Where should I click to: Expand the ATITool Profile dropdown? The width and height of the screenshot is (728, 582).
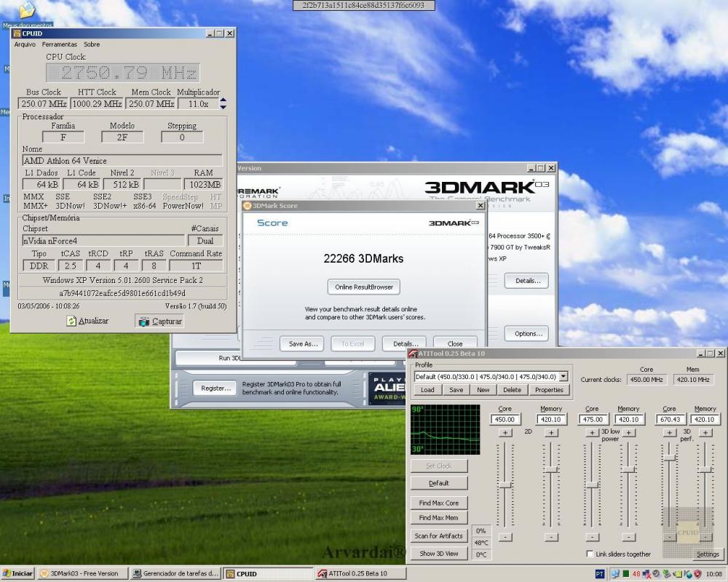tap(563, 377)
